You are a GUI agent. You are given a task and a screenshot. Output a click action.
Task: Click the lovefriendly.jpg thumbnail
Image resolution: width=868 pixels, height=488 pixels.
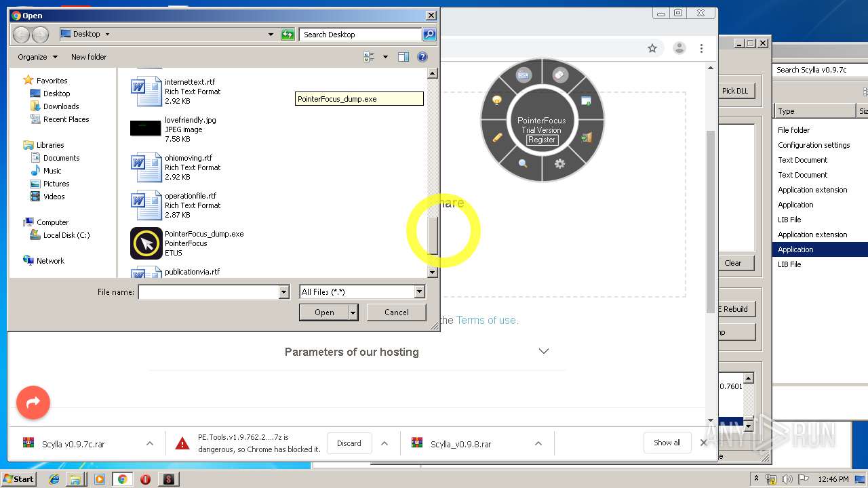pyautogui.click(x=145, y=128)
